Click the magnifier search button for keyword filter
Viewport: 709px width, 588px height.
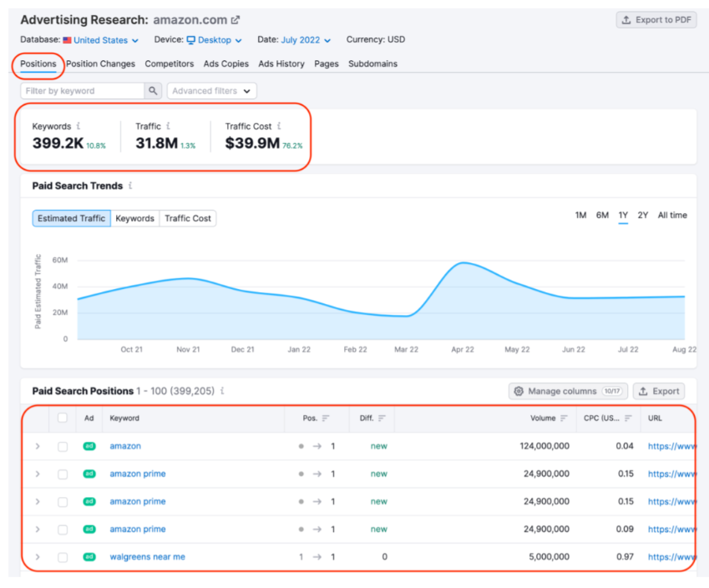click(154, 91)
